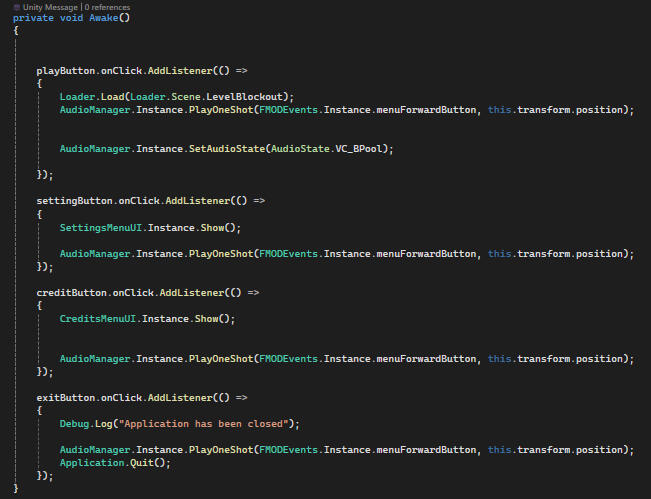
Task: Click the Debug class in Debug.Log
Action: click(x=74, y=424)
